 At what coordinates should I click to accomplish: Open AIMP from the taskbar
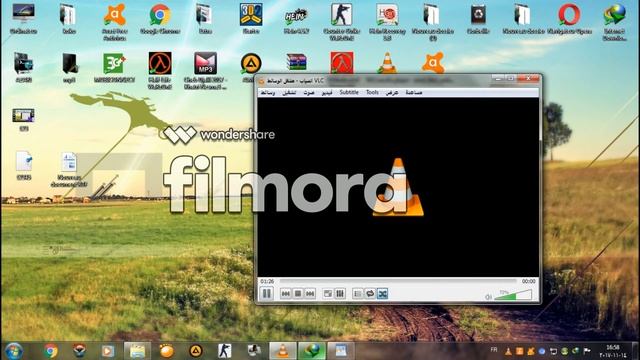click(196, 351)
